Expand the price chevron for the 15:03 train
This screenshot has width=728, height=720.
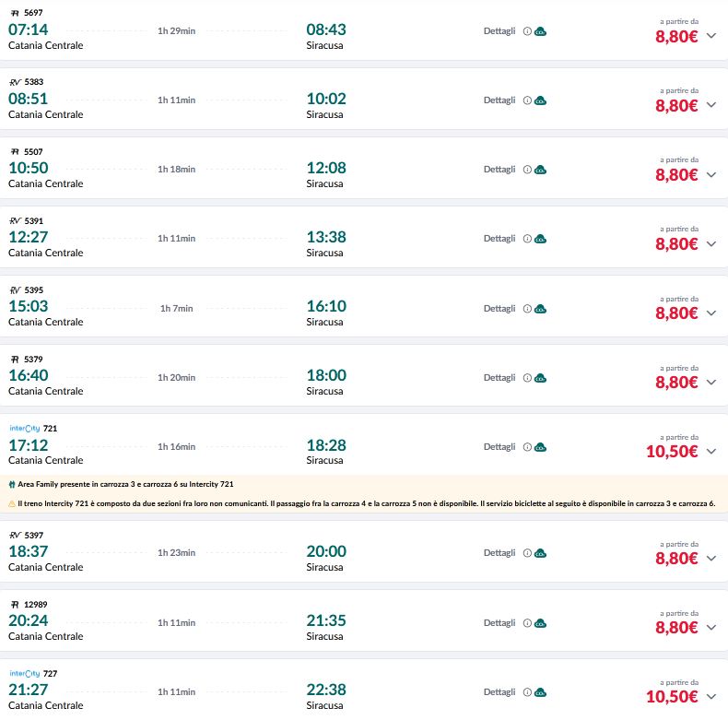click(710, 313)
